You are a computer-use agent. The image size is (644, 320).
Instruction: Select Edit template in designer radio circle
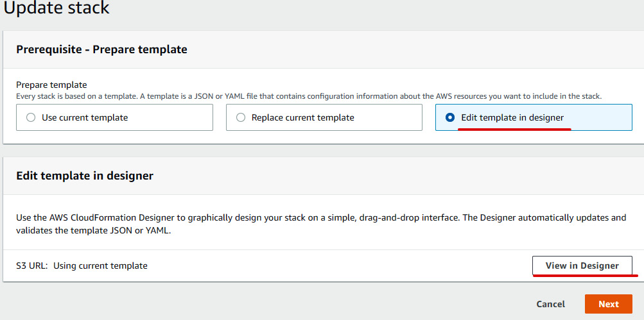(x=450, y=118)
